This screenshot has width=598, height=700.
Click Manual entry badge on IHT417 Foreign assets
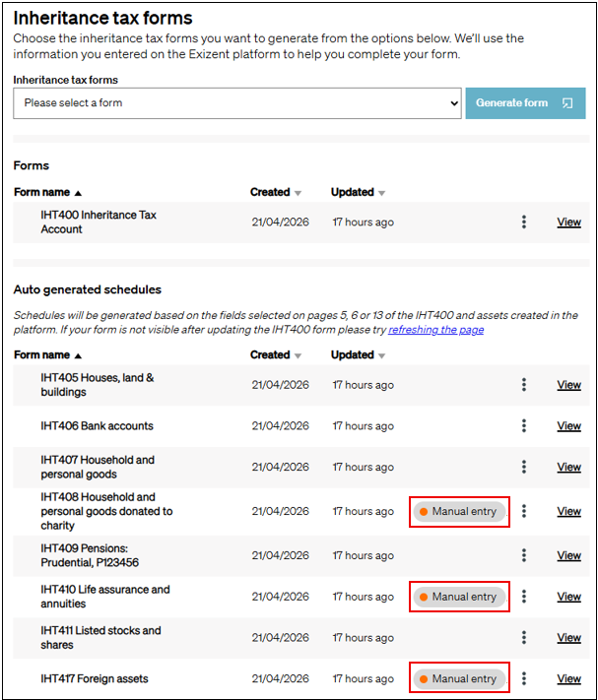[x=458, y=678]
